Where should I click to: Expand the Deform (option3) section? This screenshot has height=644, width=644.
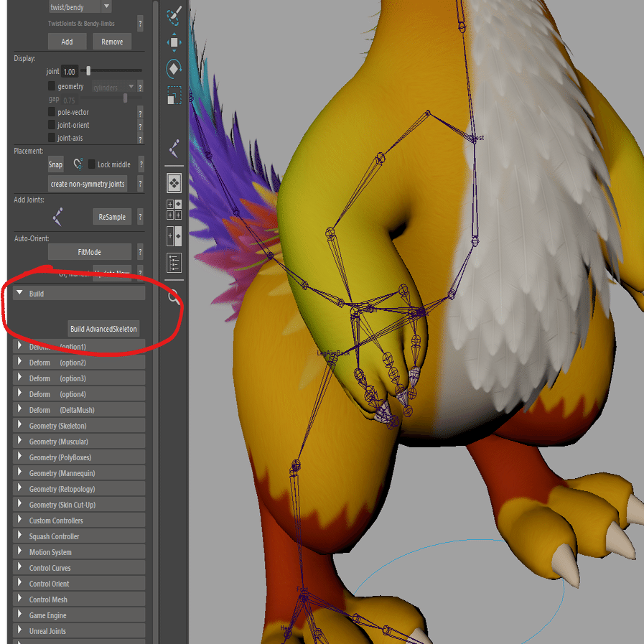pos(79,378)
